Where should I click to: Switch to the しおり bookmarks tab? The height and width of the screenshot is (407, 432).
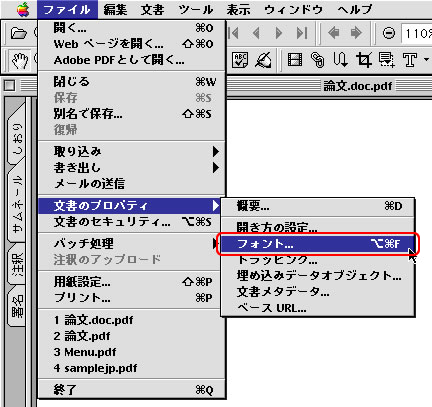pos(17,137)
